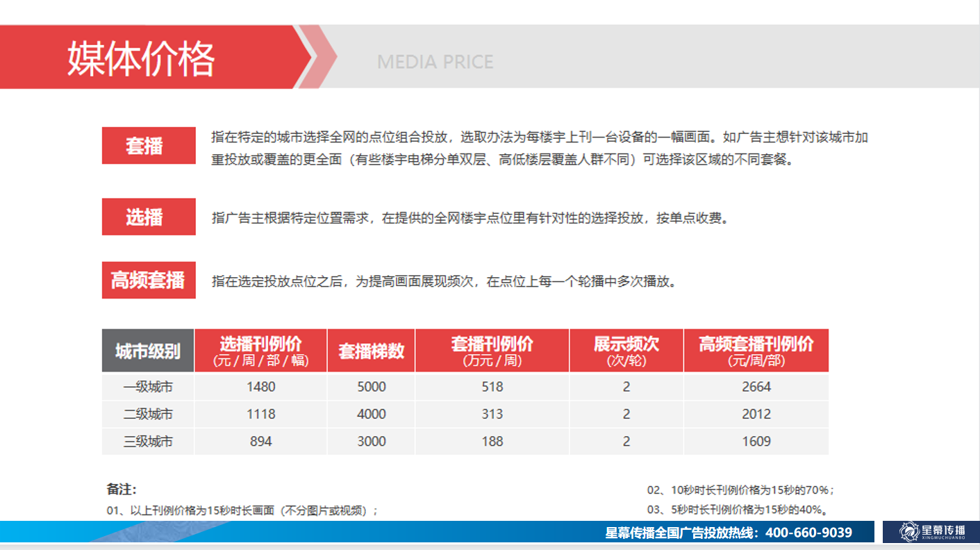Click the 星幕传播 logo in footer
The height and width of the screenshot is (550, 980).
pyautogui.click(x=931, y=532)
